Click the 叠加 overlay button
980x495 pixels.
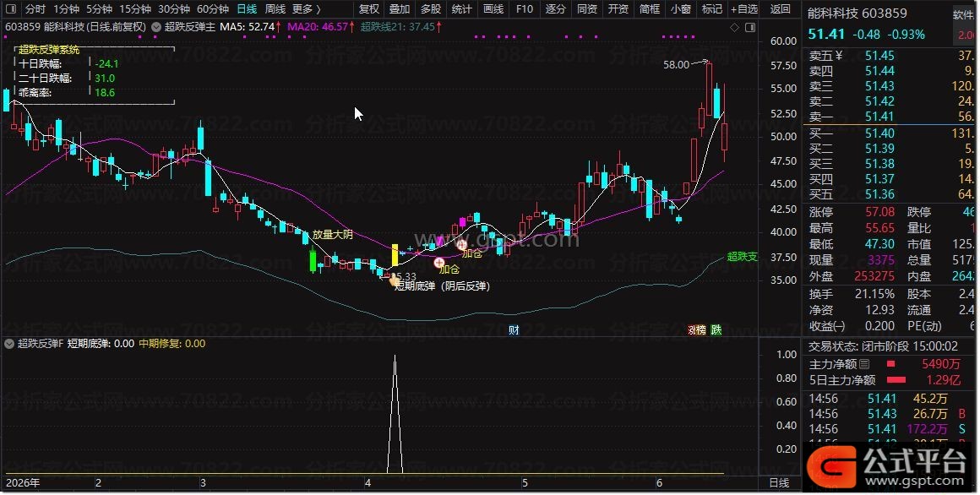400,8
